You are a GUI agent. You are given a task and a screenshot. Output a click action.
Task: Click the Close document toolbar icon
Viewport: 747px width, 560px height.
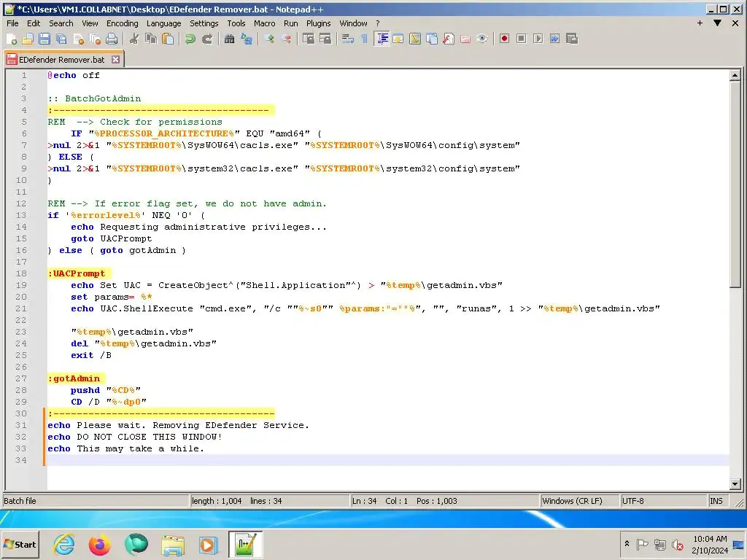click(x=79, y=39)
